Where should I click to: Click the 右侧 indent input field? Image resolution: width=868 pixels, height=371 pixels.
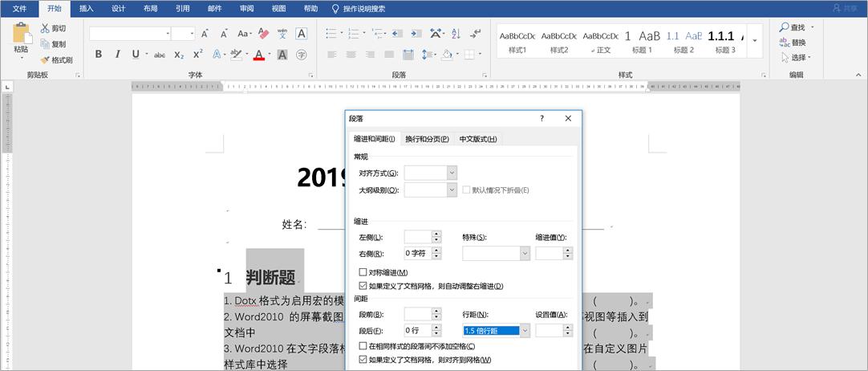(x=417, y=253)
